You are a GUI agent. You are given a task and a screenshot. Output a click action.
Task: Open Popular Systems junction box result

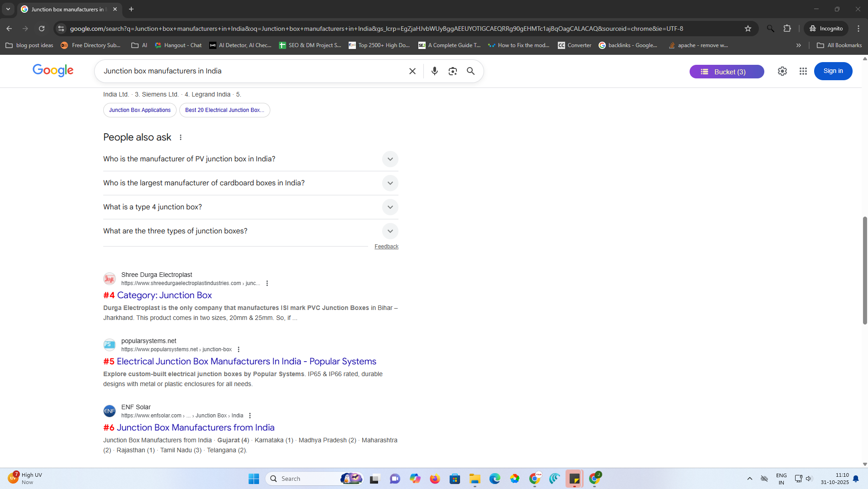[x=246, y=361]
